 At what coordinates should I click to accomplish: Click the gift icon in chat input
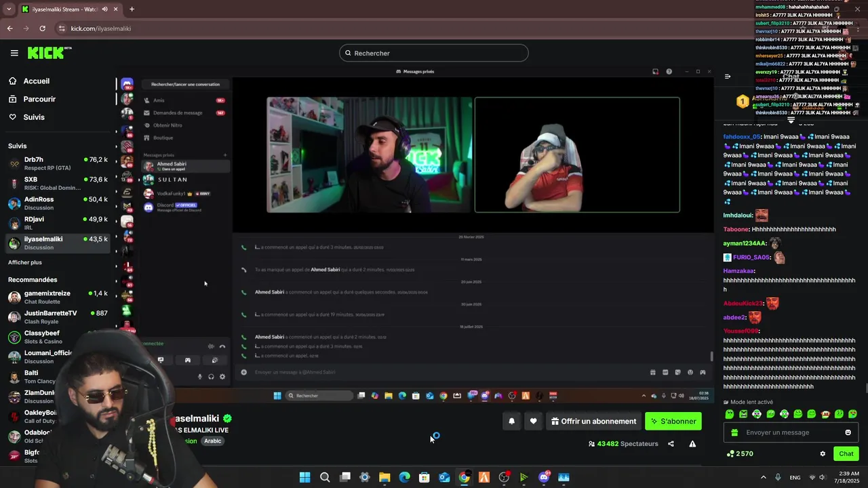(x=734, y=432)
